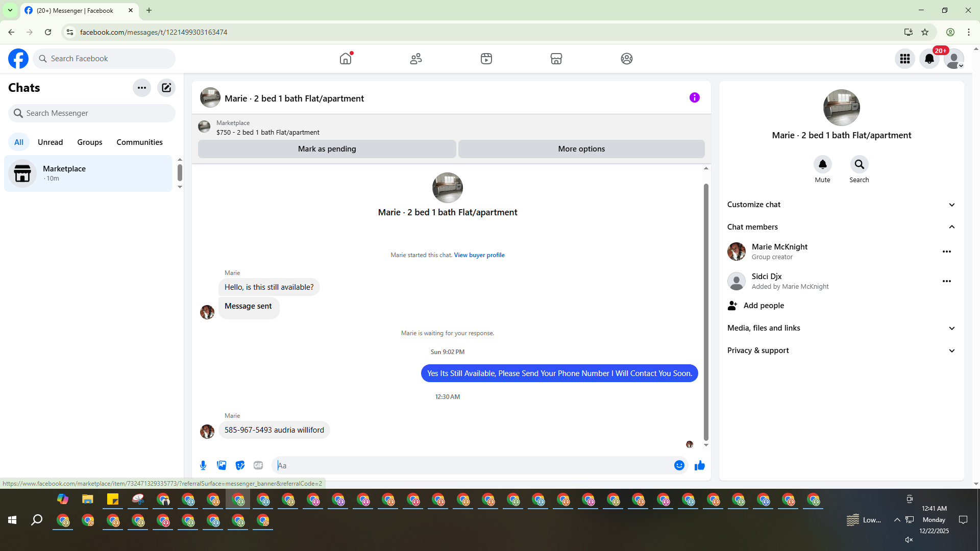Open the emoji picker in message box
The height and width of the screenshot is (551, 980).
tap(679, 465)
